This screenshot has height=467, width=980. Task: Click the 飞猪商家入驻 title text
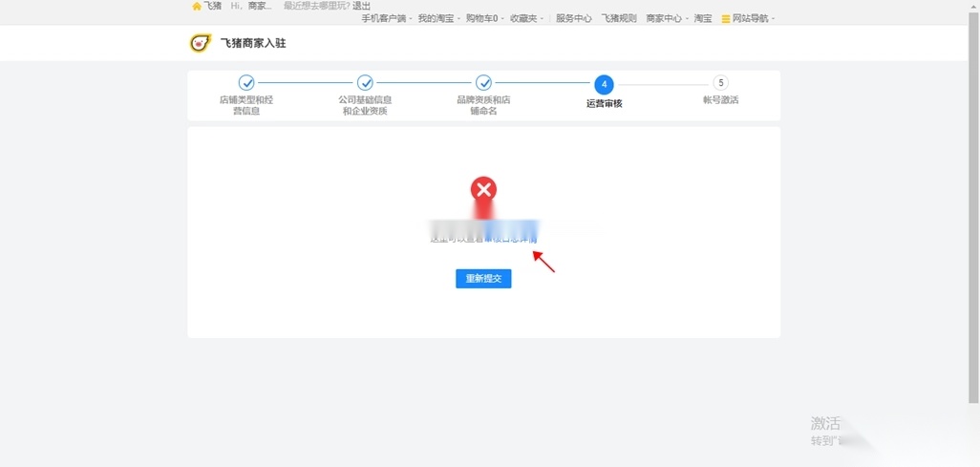(253, 43)
